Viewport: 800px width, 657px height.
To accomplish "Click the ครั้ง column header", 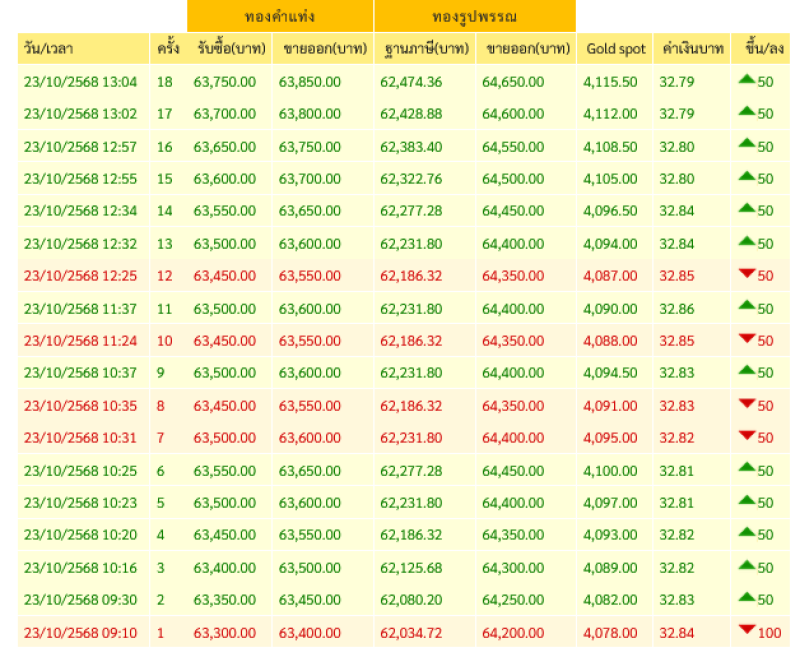I will 166,49.
